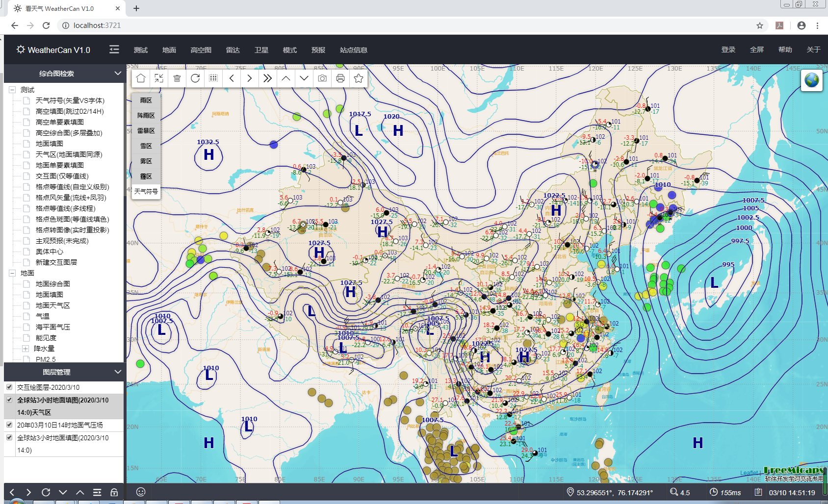Select 雪区 from the weather zone list
The width and height of the screenshot is (828, 504).
[x=145, y=146]
